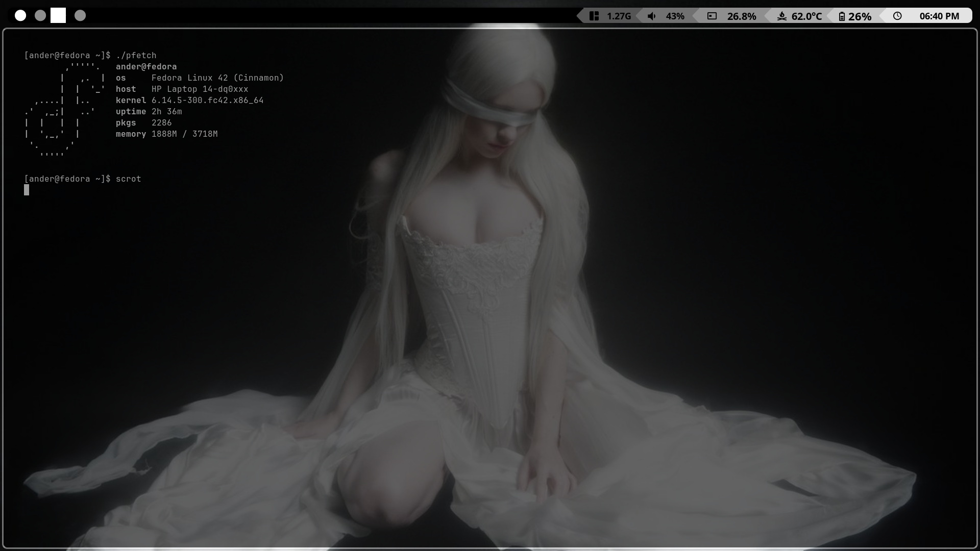Click the temperature sensor icon
The height and width of the screenshot is (551, 980).
(x=781, y=16)
